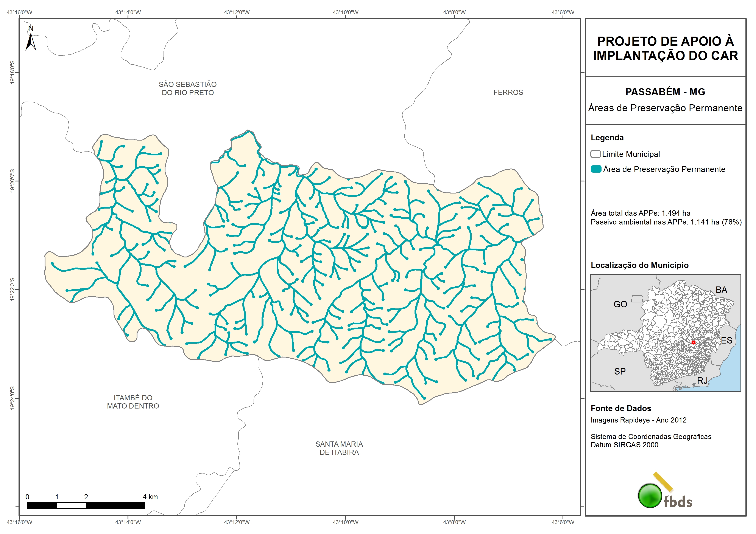
Task: Click the PASSABÉM - MG title
Action: [665, 92]
